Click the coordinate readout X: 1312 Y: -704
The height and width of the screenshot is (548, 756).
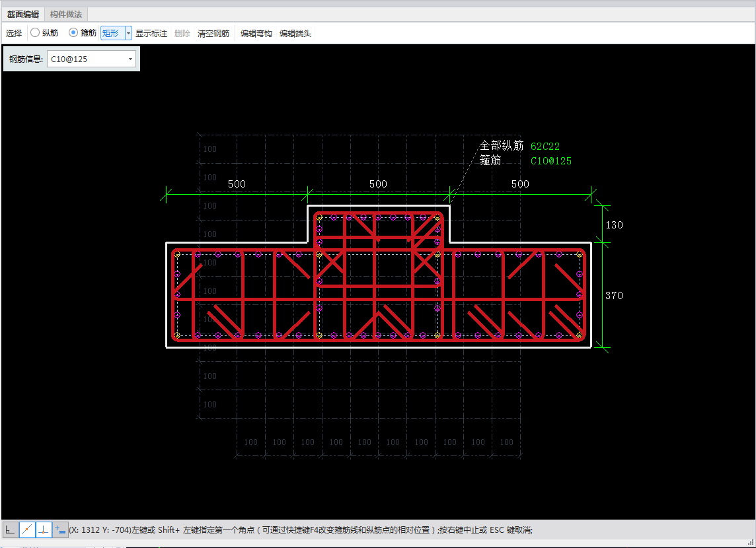(x=100, y=530)
